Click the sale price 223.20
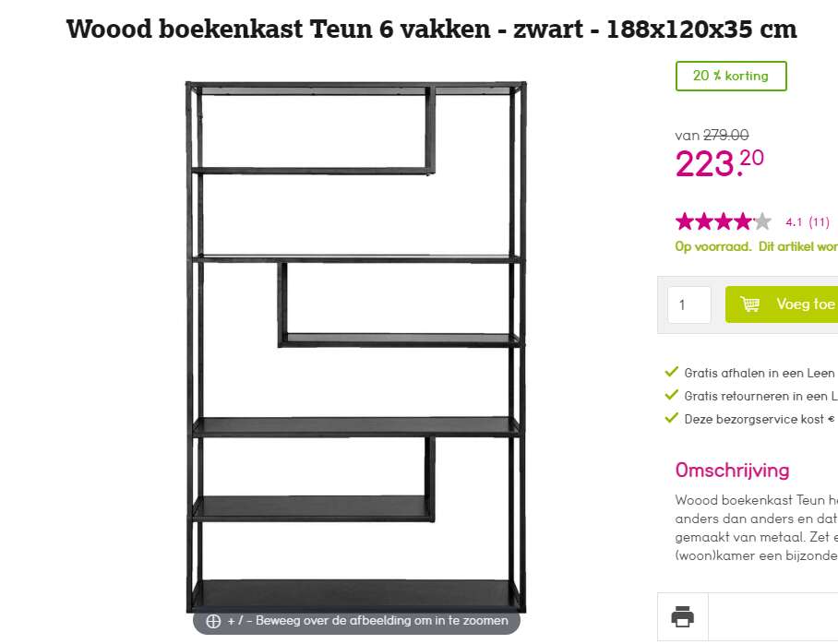838x644 pixels. [x=719, y=163]
